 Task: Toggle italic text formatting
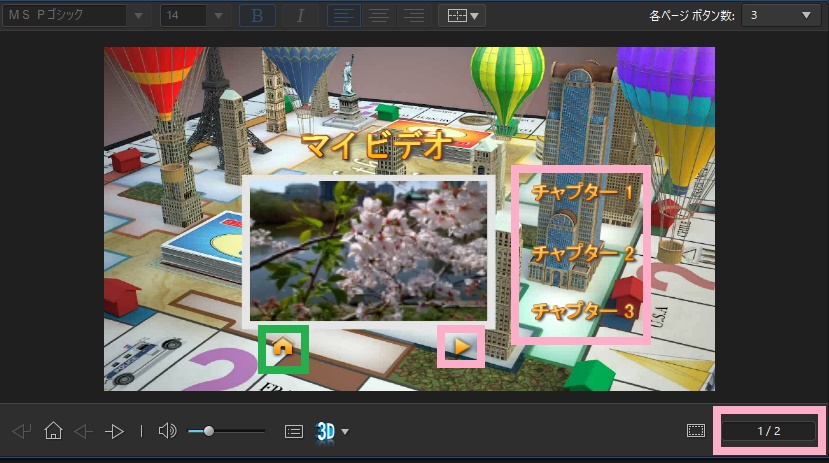301,16
